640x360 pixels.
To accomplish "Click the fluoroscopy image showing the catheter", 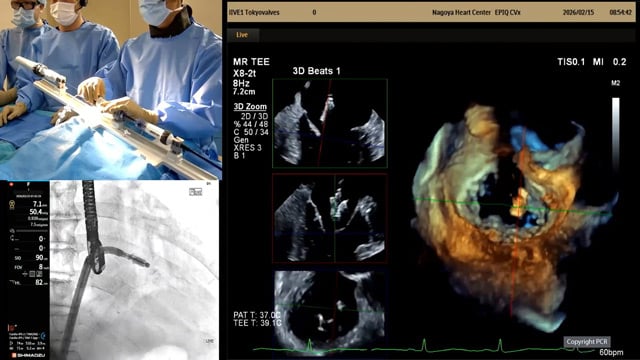I will [134, 269].
